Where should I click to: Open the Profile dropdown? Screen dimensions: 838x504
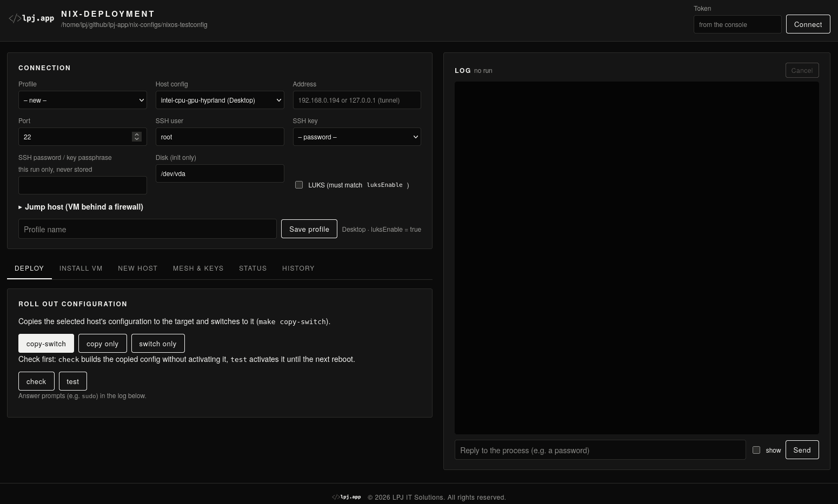tap(83, 100)
